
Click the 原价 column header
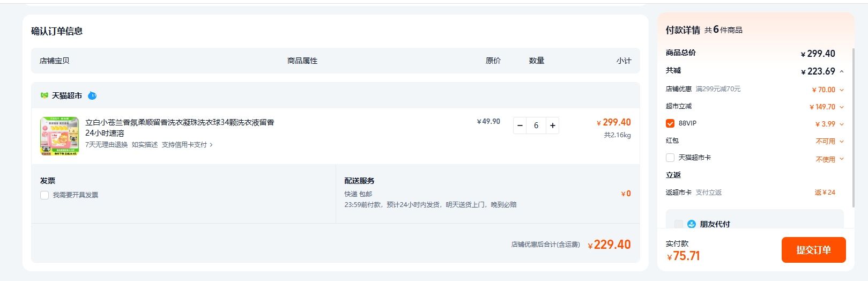click(x=493, y=61)
